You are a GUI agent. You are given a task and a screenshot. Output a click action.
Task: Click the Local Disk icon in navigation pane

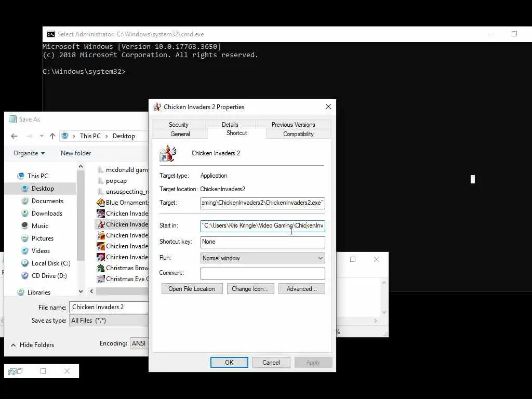(25, 263)
